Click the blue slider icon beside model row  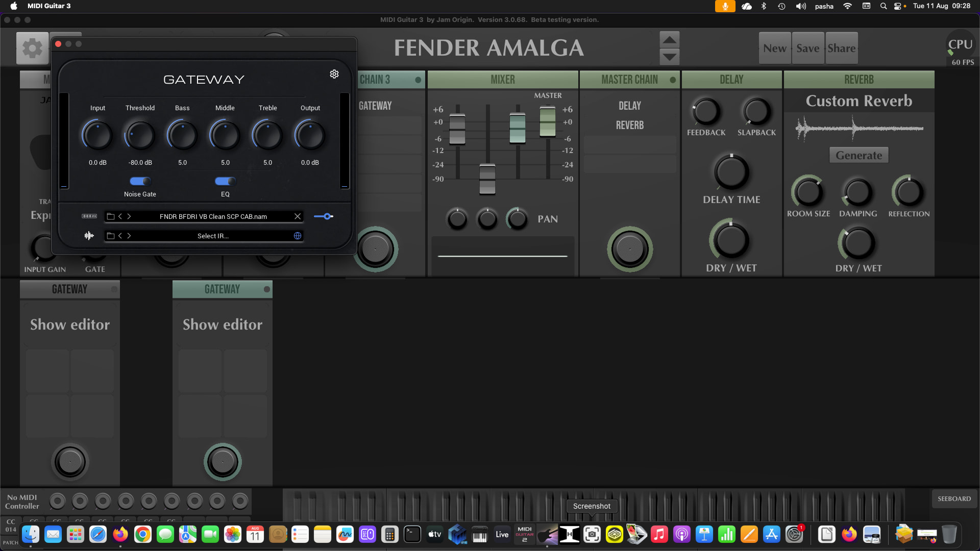point(324,216)
